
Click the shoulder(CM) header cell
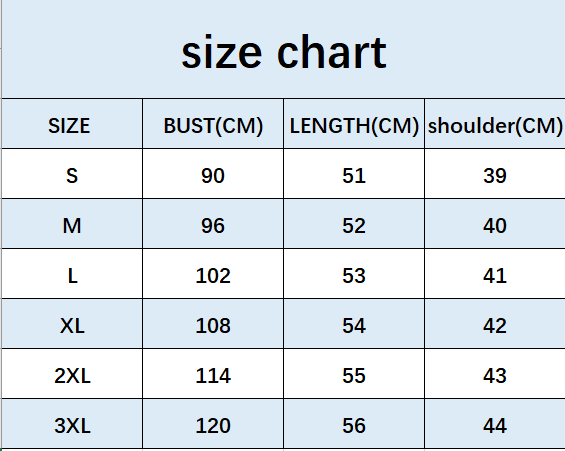[x=495, y=124]
